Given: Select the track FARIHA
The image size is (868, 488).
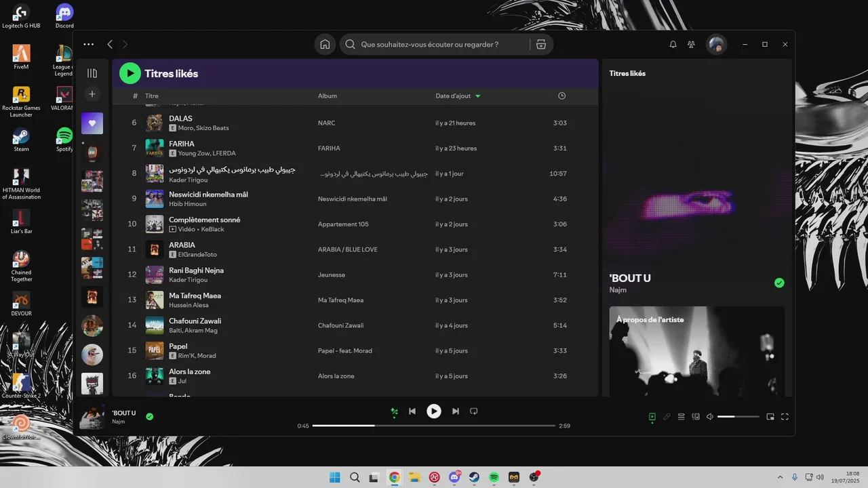Looking at the screenshot, I should tap(182, 144).
